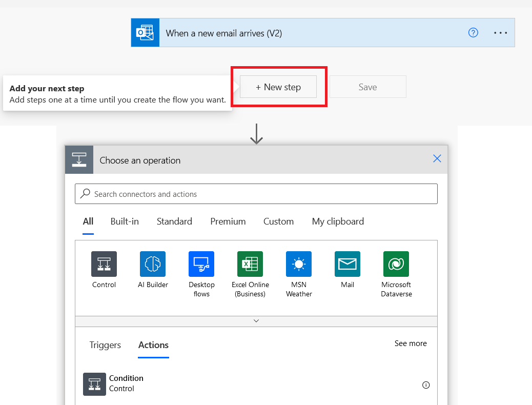Open the trigger's three-dot options menu
The image size is (532, 405).
[500, 33]
